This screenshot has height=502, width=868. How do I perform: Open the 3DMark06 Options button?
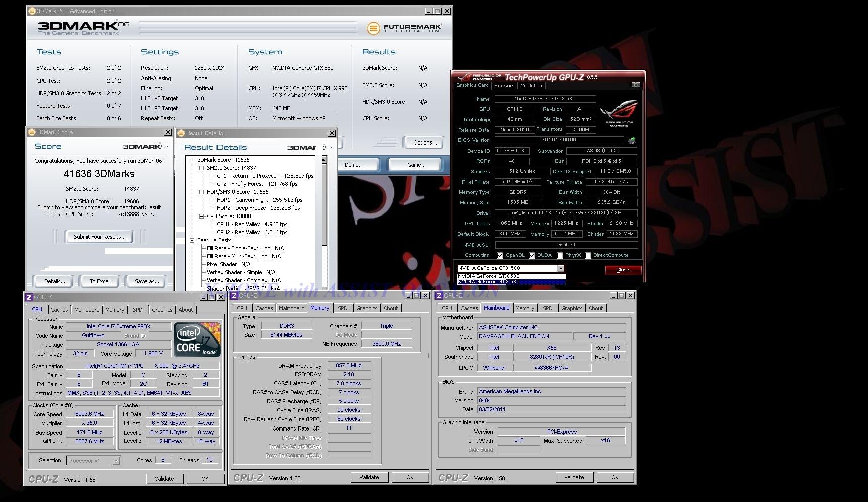(x=424, y=142)
